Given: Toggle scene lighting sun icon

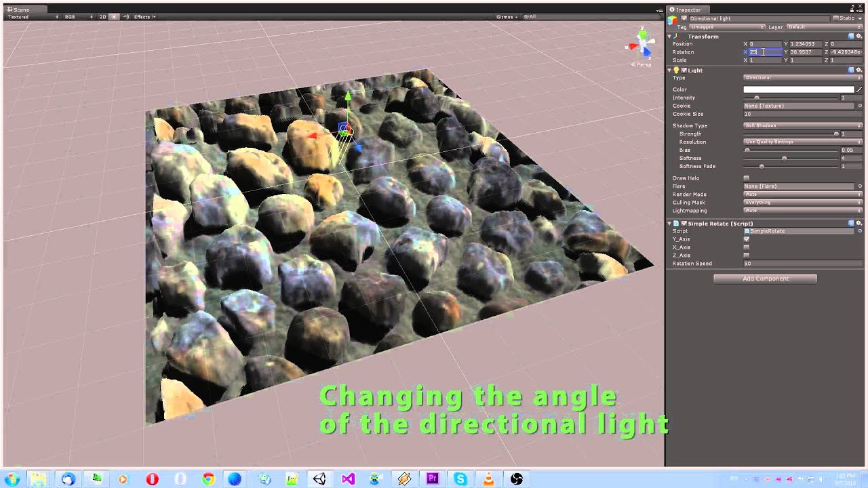Looking at the screenshot, I should coord(115,16).
